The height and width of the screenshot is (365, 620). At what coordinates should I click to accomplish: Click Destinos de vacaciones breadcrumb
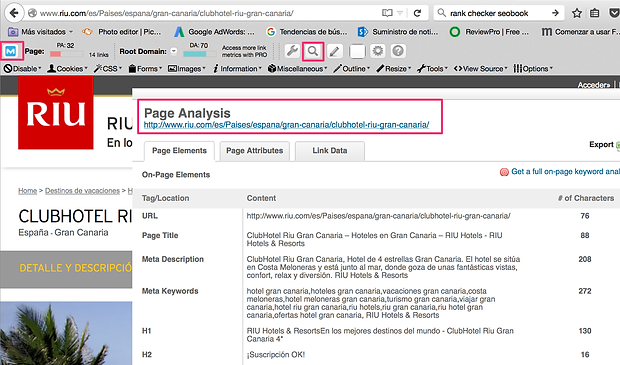82,191
